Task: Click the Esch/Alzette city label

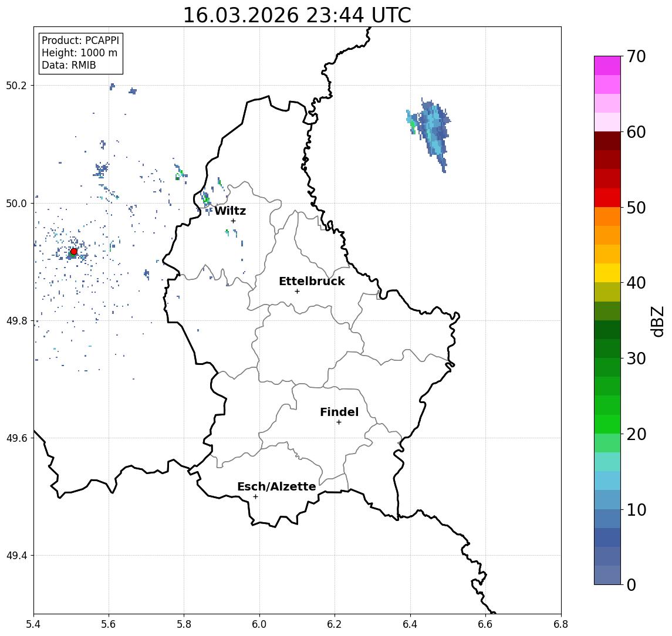Action: (276, 486)
